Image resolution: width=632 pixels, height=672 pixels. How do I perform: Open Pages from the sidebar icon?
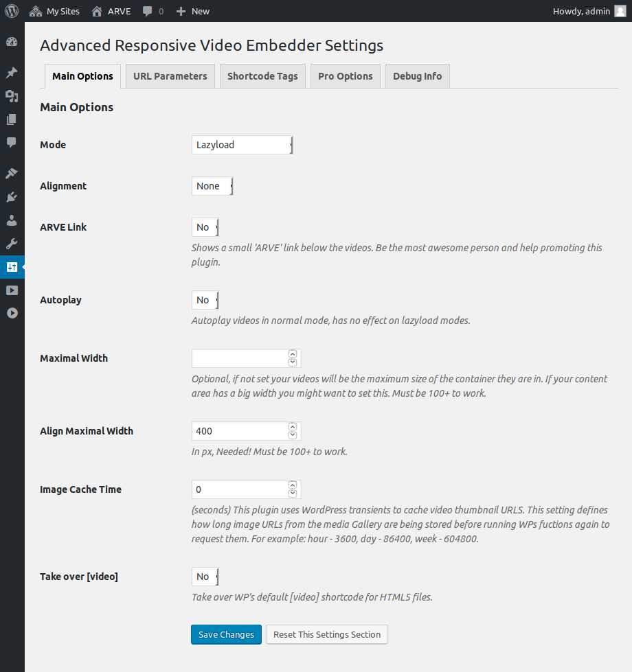[12, 119]
